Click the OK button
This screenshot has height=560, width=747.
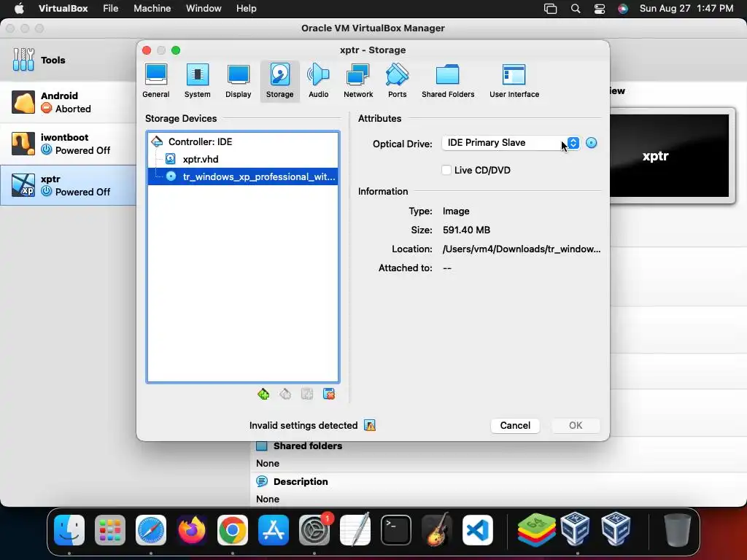[576, 425]
